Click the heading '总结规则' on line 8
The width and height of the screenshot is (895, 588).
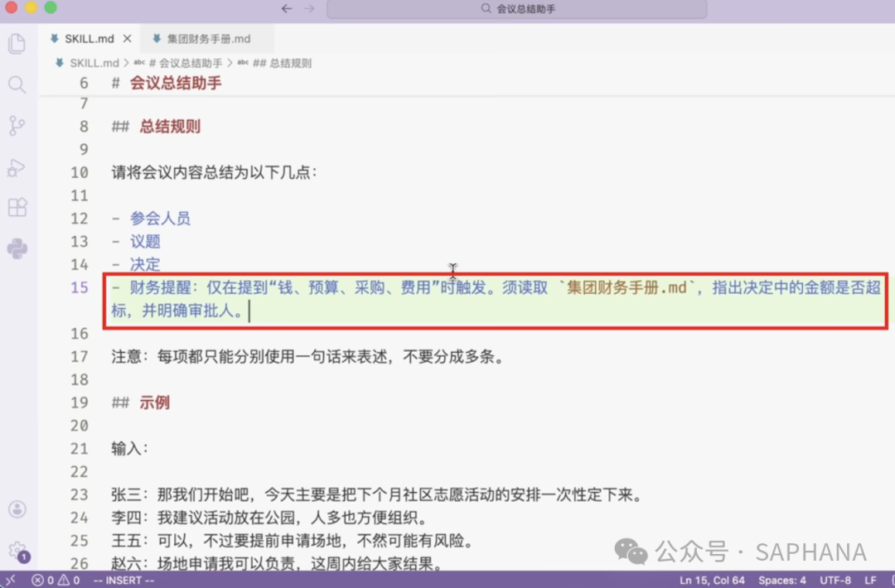170,126
